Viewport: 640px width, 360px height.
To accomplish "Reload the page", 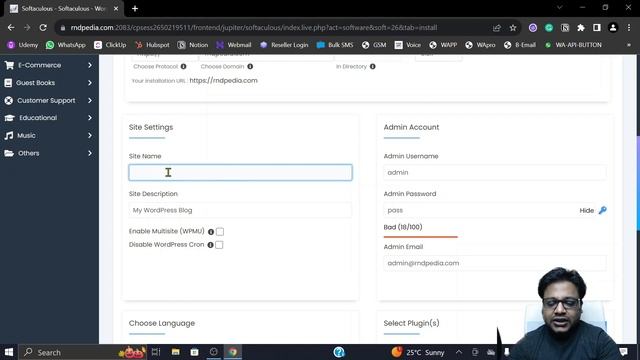I will click(43, 28).
